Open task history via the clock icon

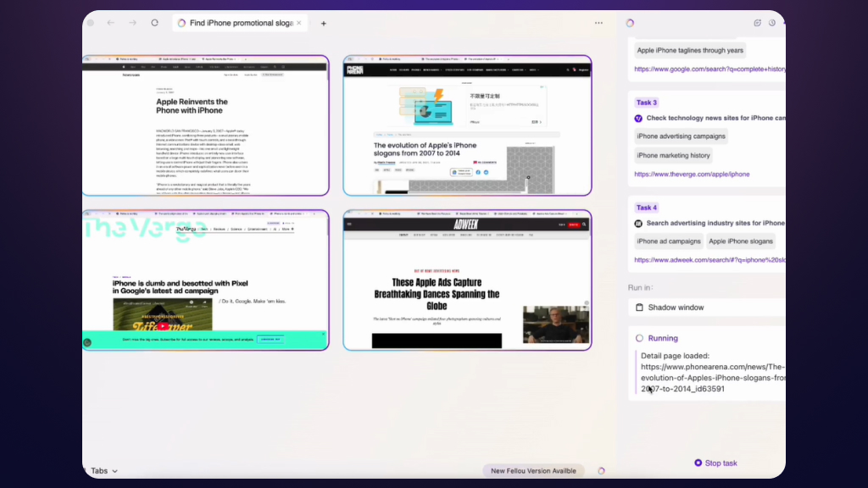tap(772, 23)
